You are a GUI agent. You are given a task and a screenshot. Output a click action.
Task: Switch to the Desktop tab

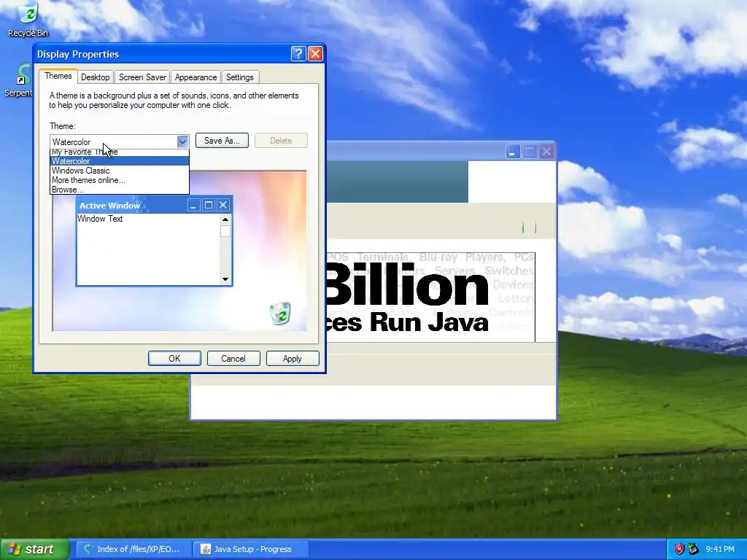coord(96,77)
